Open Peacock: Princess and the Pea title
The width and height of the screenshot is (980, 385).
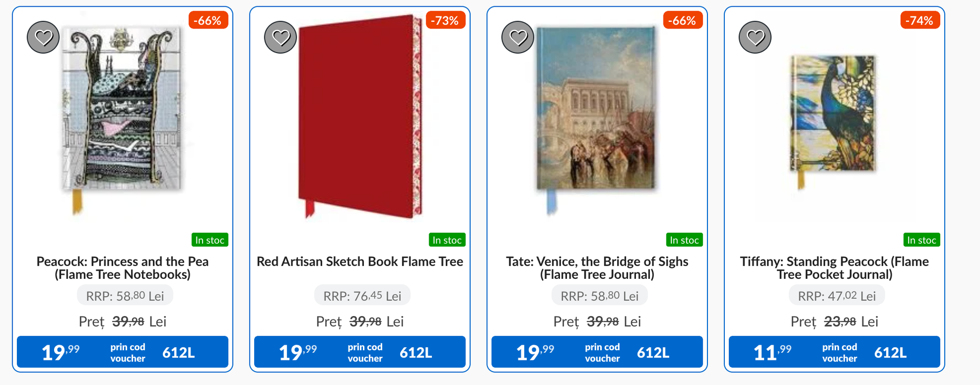[122, 268]
